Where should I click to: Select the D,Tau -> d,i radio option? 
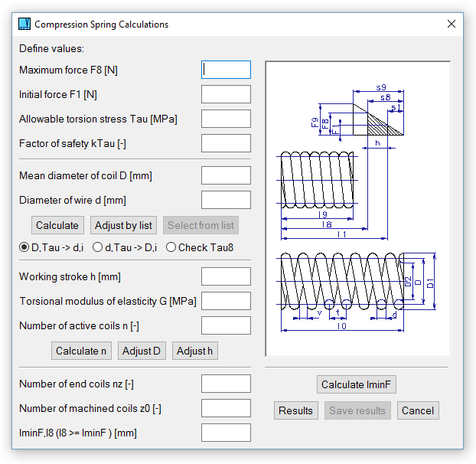(24, 247)
